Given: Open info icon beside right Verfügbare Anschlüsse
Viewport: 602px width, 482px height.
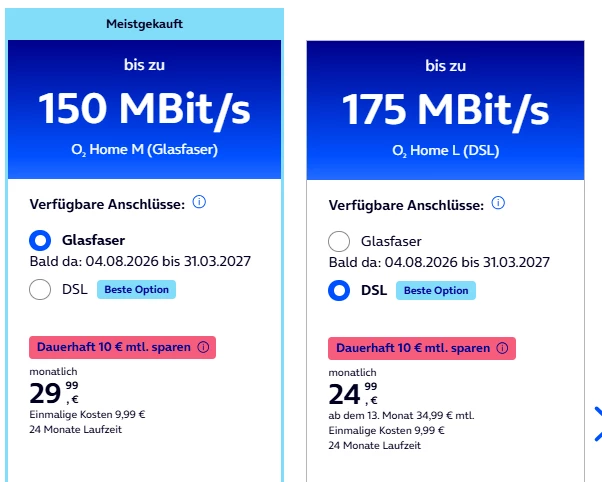Looking at the screenshot, I should click(498, 203).
